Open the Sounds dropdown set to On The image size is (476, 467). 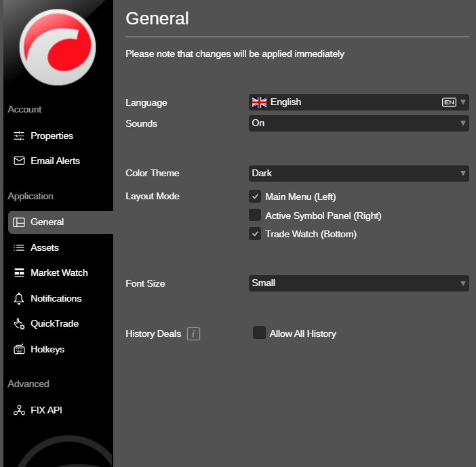pos(359,123)
